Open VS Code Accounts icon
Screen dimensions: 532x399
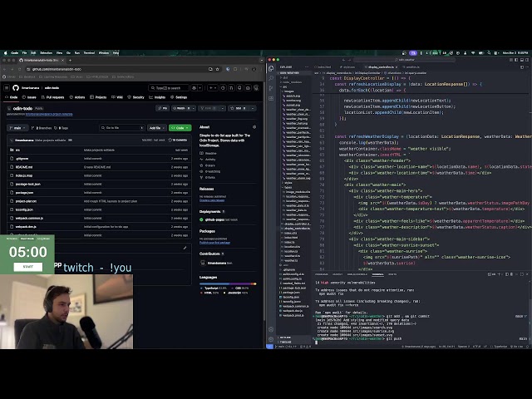pyautogui.click(x=271, y=329)
